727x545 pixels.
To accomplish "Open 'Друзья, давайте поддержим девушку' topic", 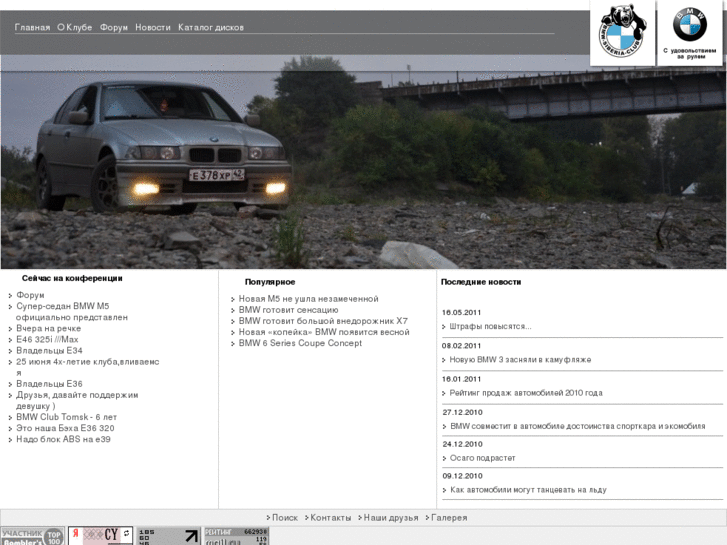I will [77, 400].
